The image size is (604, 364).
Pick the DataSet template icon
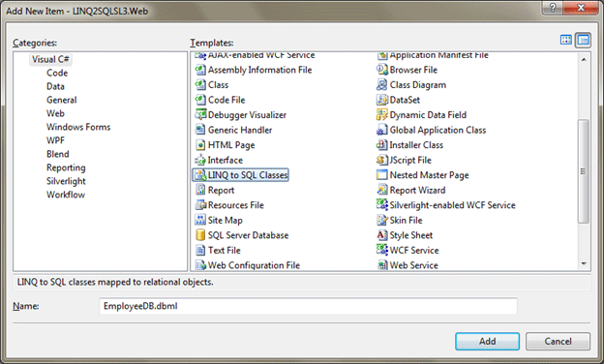pyautogui.click(x=381, y=100)
